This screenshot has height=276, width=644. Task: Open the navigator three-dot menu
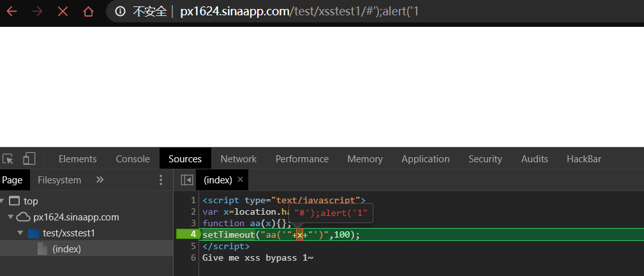161,180
